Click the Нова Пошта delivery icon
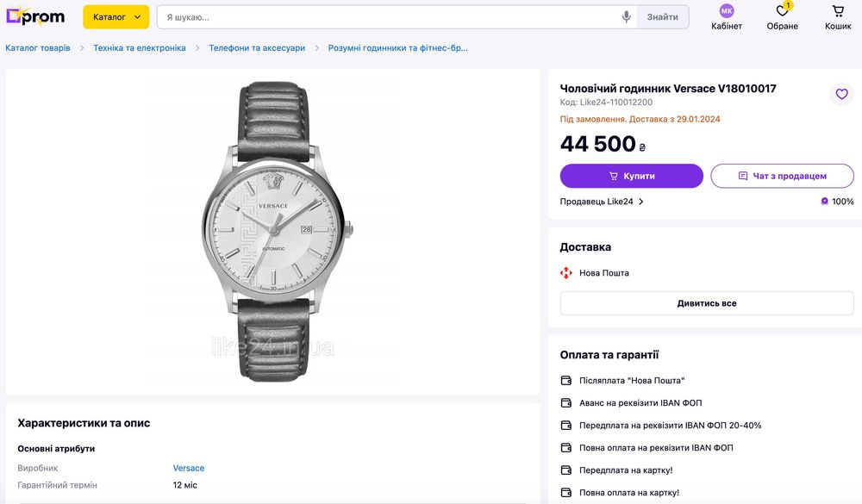The image size is (862, 504). pos(565,272)
